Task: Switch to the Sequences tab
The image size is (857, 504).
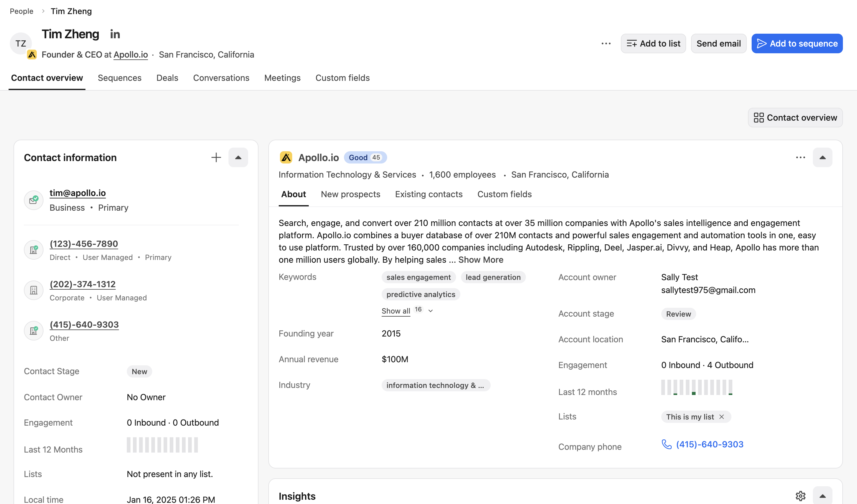Action: tap(119, 78)
